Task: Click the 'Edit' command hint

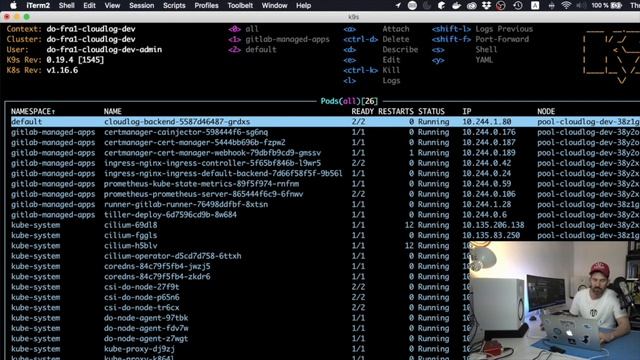Action: 391,60
